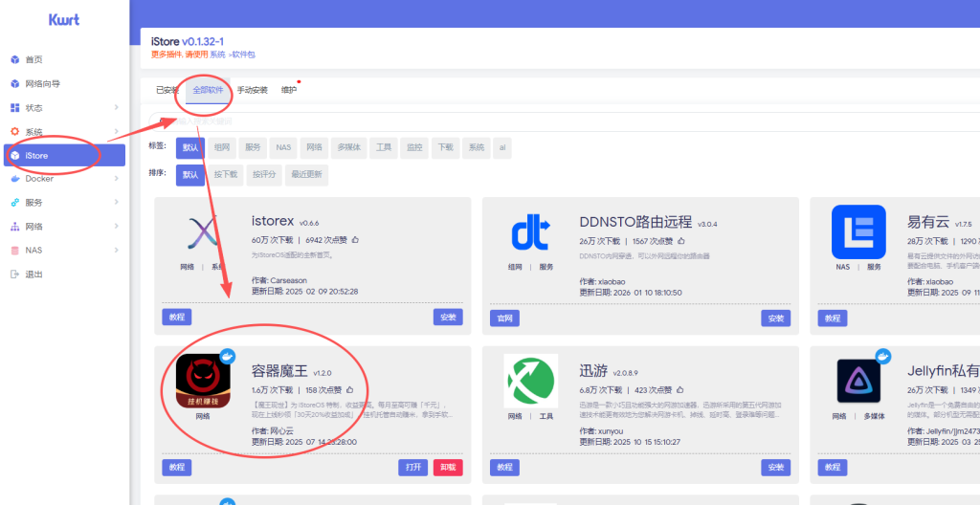Click the 服务 sidebar icon
This screenshot has height=505, width=980.
(15, 203)
